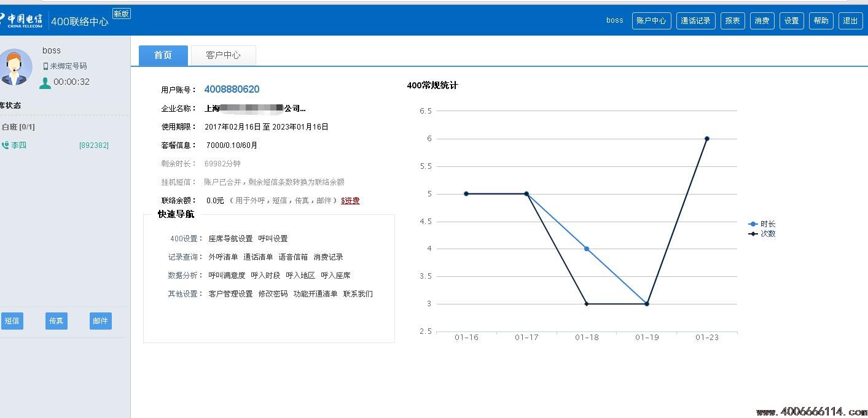Click the 退出 logout button
Screen dimensions: 868x418
point(850,21)
